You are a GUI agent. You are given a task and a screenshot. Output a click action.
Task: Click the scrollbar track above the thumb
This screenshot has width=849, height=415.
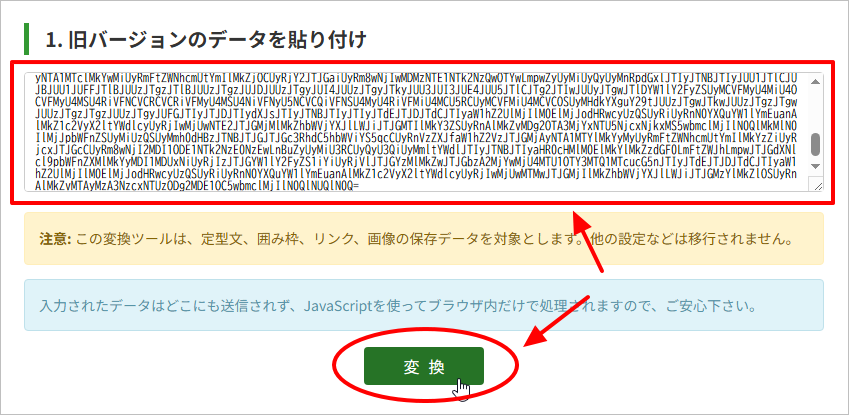click(816, 108)
